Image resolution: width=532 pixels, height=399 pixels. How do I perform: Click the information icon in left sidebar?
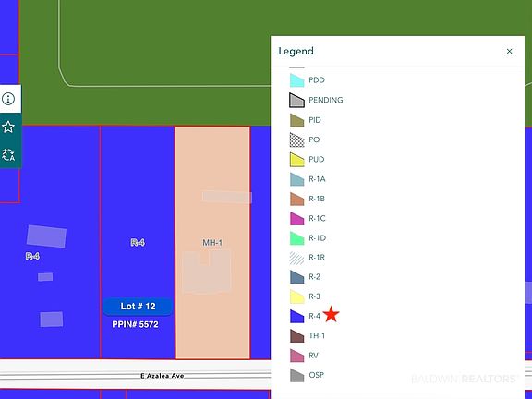pyautogui.click(x=8, y=99)
